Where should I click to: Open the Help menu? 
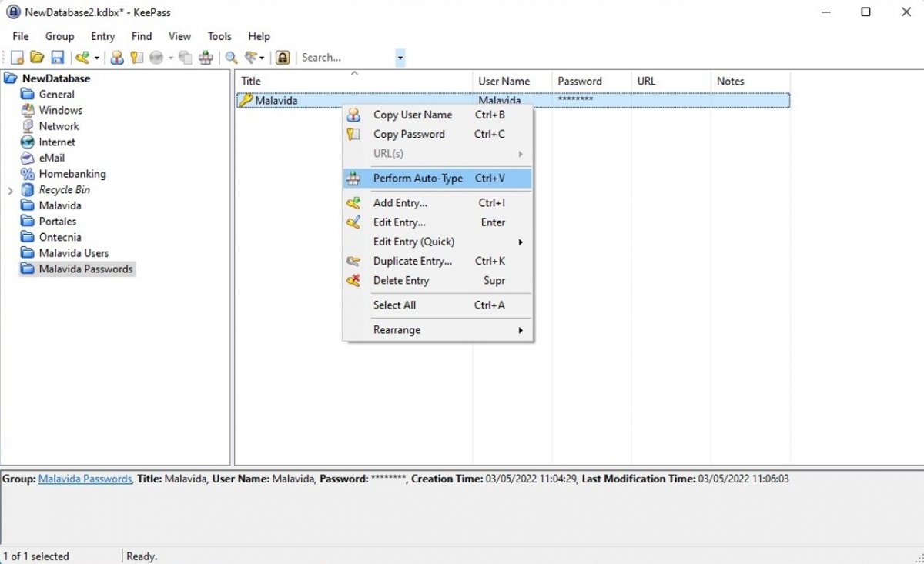(x=259, y=36)
